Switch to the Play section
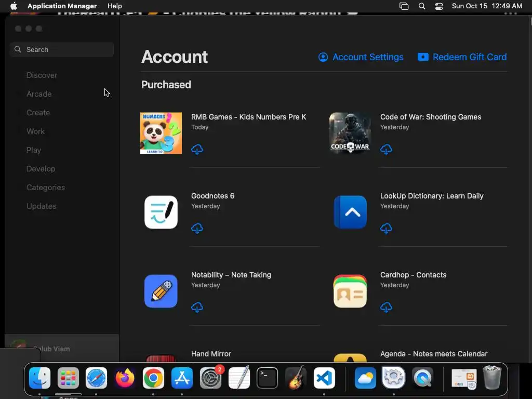The height and width of the screenshot is (399, 532). [34, 150]
